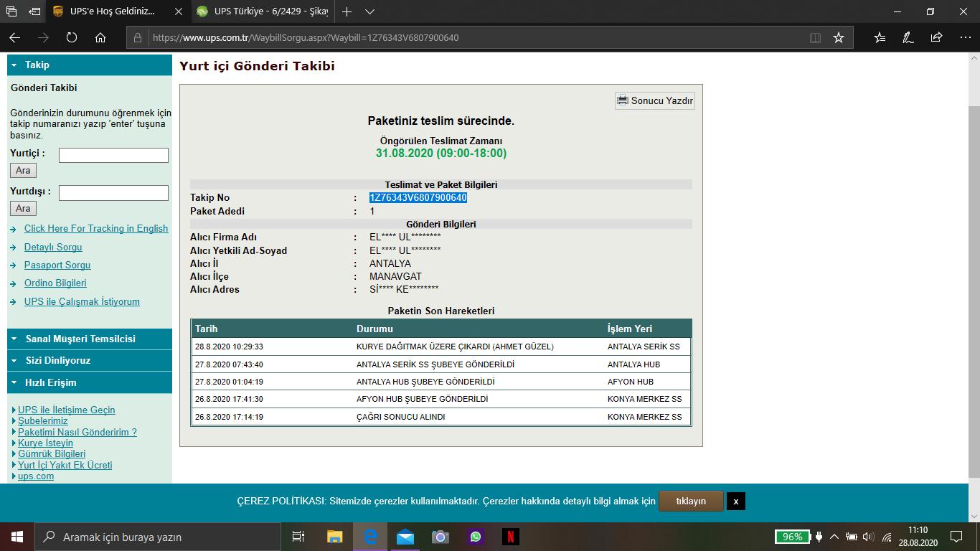Click the KURYE DAĞITMAK ÜZERE ÇIKARDI row

tap(441, 347)
